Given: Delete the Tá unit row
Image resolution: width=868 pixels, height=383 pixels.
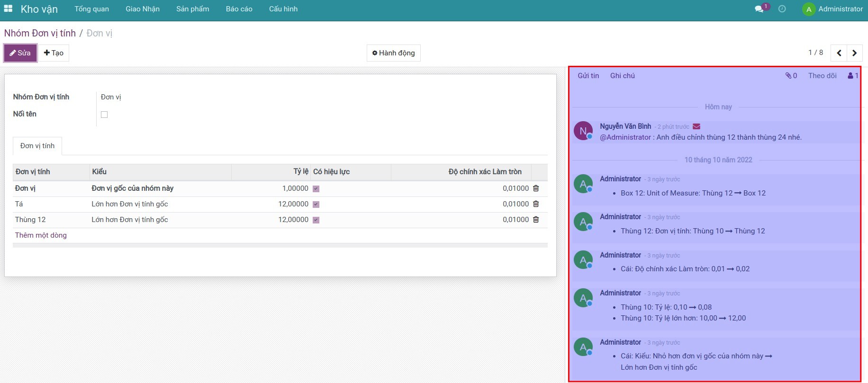Looking at the screenshot, I should click(x=536, y=204).
